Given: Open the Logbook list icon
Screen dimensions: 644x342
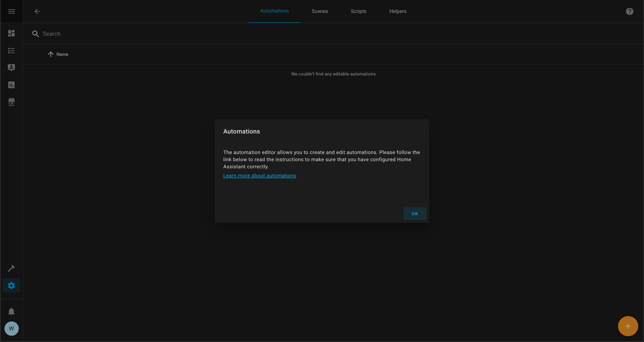Looking at the screenshot, I should pyautogui.click(x=11, y=51).
